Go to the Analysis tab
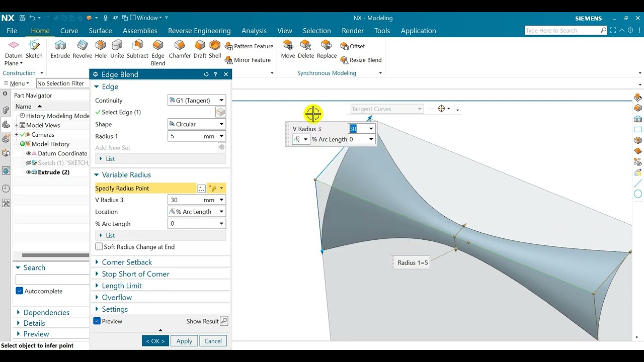The width and height of the screenshot is (644, 362). click(254, 31)
